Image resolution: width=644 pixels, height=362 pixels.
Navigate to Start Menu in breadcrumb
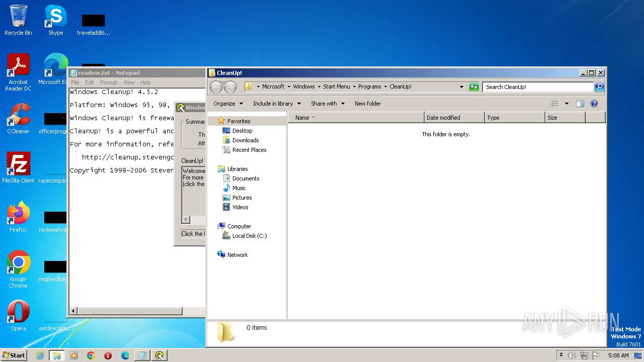click(336, 86)
